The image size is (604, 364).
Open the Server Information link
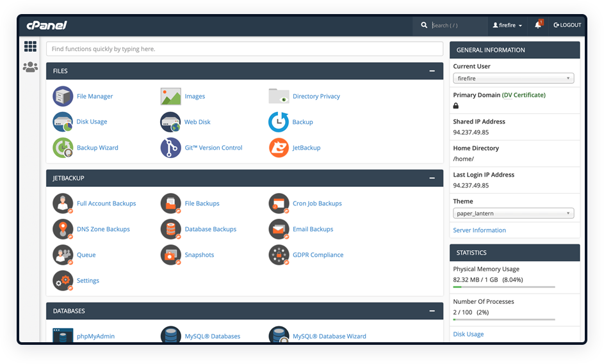[x=479, y=230]
